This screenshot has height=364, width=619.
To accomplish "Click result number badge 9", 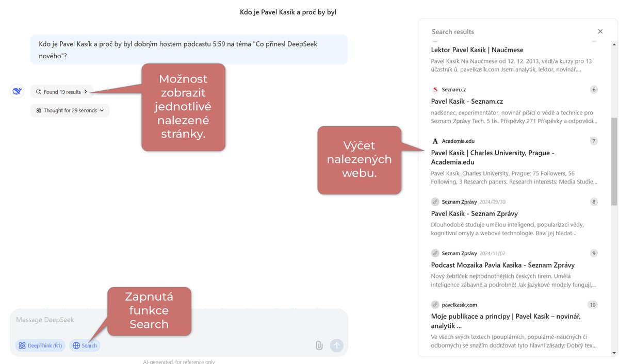I will point(594,253).
